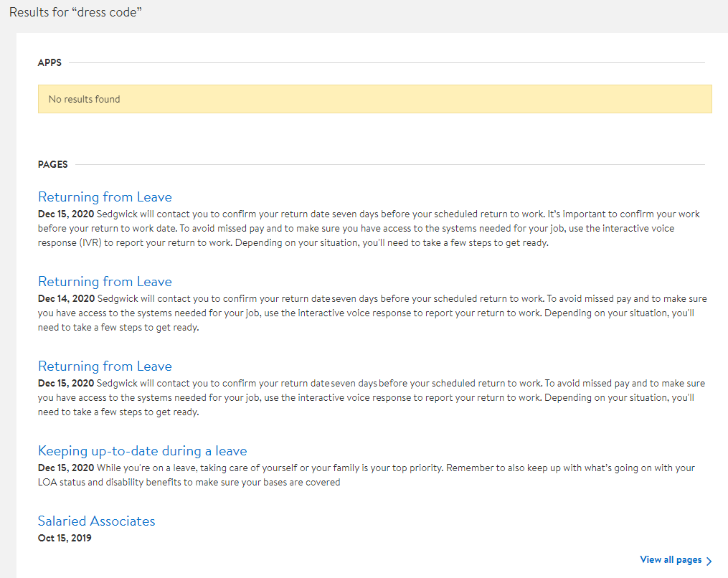Click the Dec 14, 2020 date text
This screenshot has height=578, width=728.
(67, 298)
